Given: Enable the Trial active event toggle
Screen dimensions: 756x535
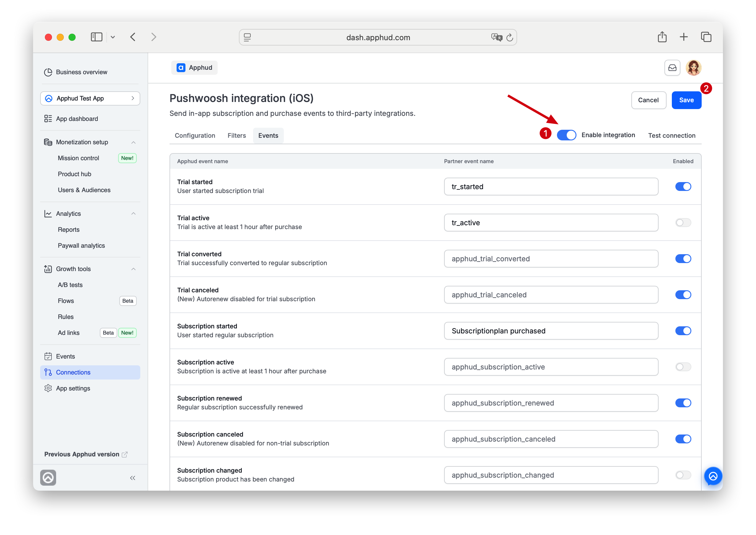Looking at the screenshot, I should [x=683, y=223].
